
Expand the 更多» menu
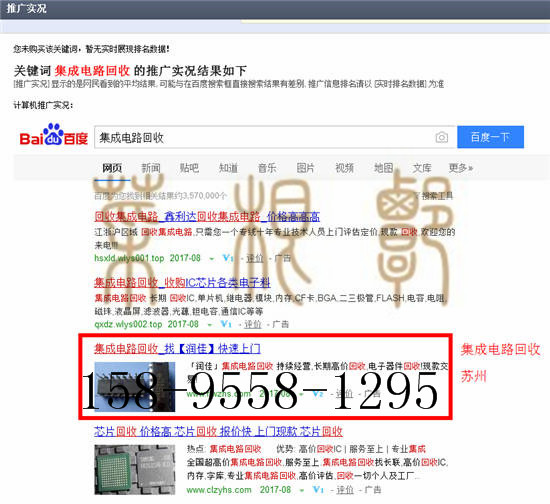point(461,168)
